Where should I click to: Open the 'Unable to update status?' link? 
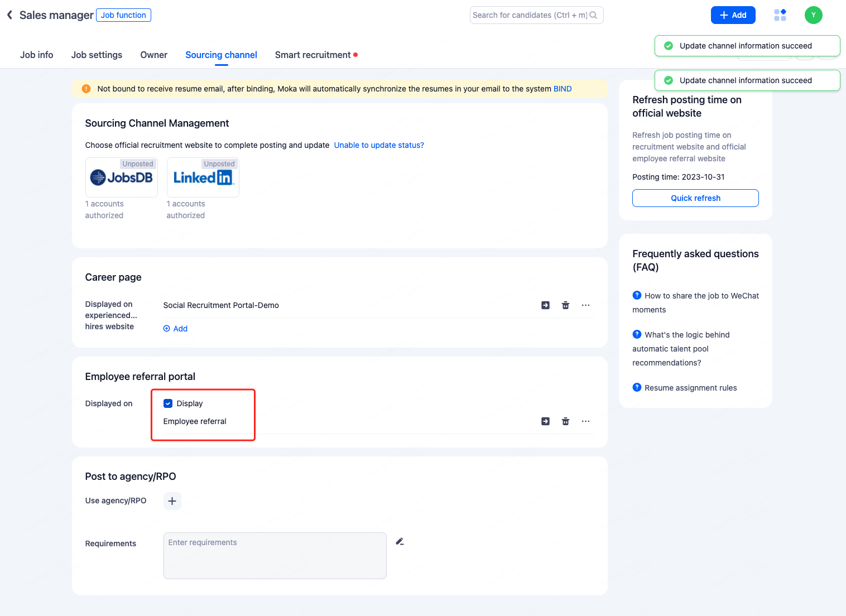pos(379,145)
